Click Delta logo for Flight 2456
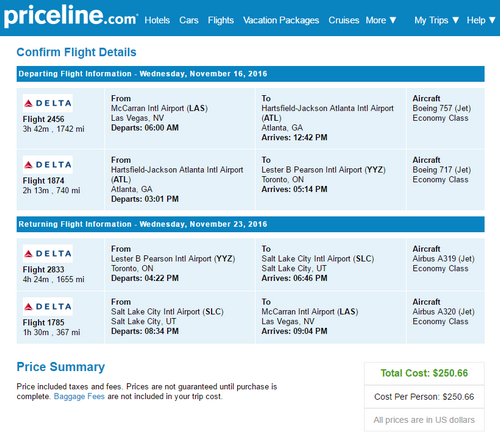Screen dimensions: 500x434 [x=48, y=103]
